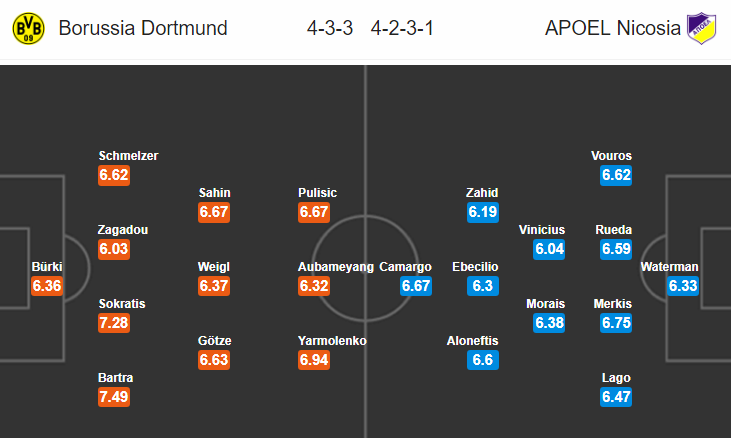Select Camargo's 6.67 blue rating badge
Image resolution: width=731 pixels, height=438 pixels.
tap(416, 286)
